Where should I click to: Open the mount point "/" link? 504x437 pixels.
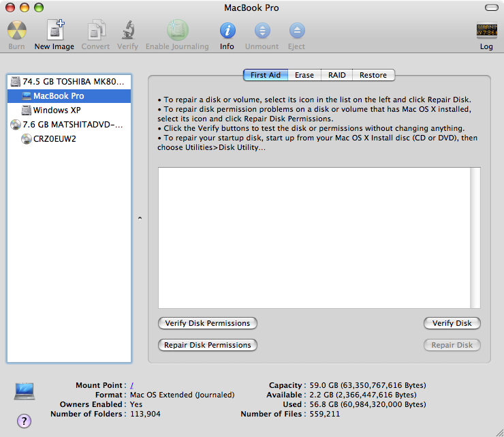(x=131, y=385)
